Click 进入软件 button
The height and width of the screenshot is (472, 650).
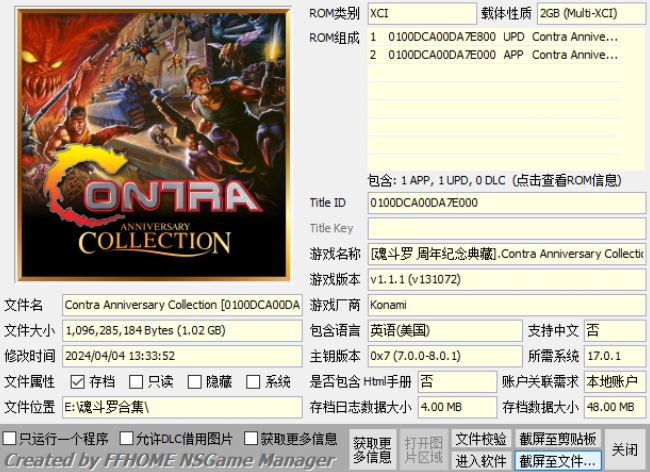coord(481,461)
